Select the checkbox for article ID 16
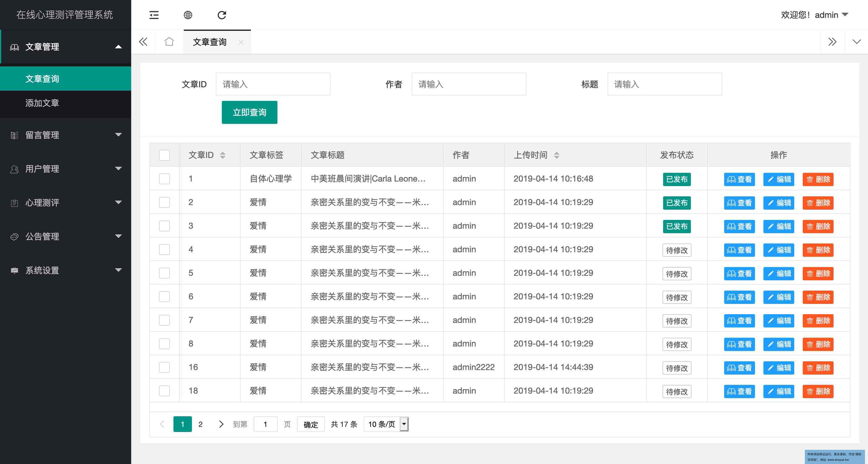Screen dimensions: 868x464 coord(164,367)
